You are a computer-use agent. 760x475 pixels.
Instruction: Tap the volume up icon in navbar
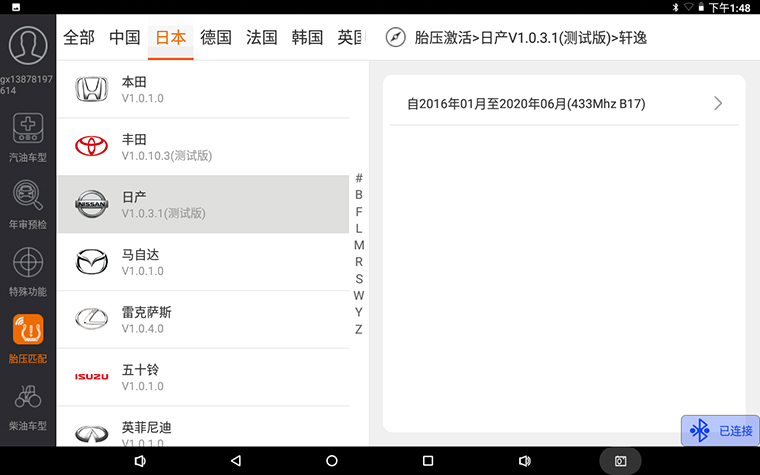click(x=524, y=461)
